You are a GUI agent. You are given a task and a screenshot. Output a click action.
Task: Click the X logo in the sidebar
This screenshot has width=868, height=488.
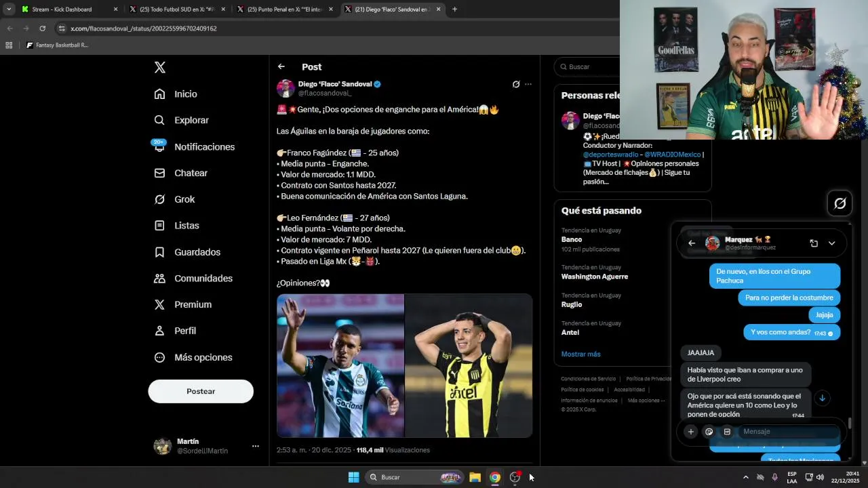(x=159, y=67)
